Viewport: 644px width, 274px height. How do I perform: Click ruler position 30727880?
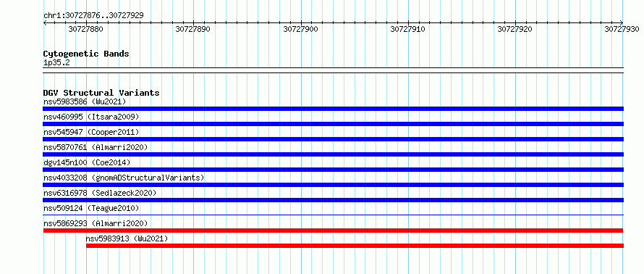86,29
